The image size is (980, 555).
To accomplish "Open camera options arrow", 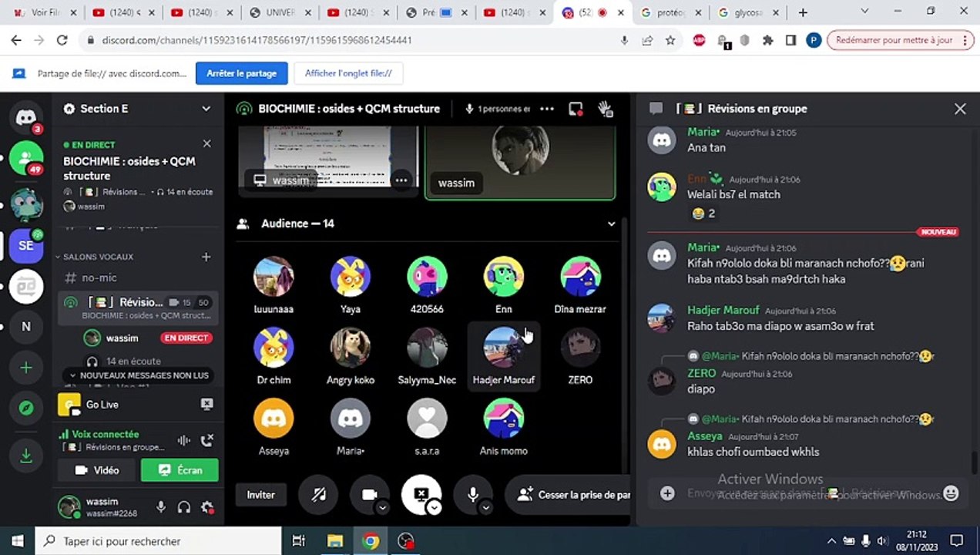I will point(383,507).
